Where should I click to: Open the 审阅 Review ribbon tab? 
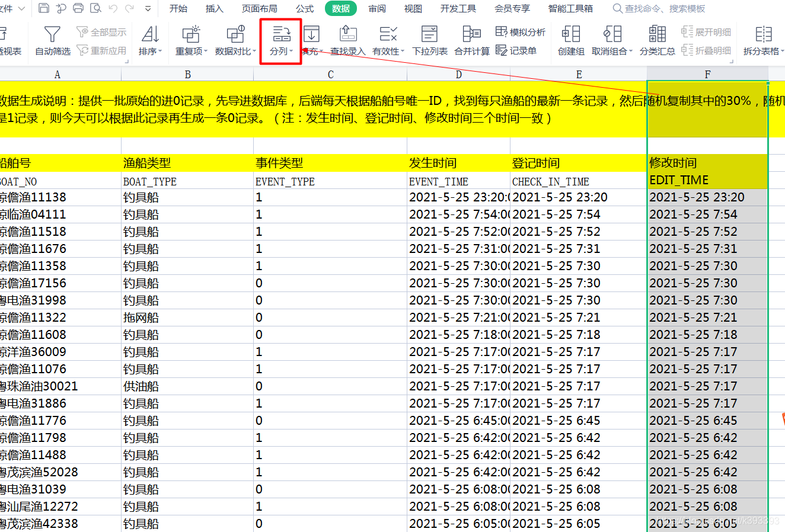point(377,8)
